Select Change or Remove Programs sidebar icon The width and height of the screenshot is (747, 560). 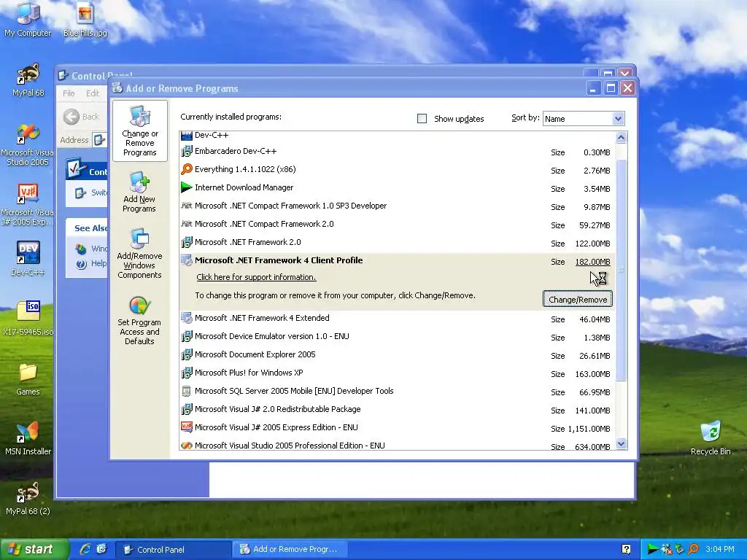pyautogui.click(x=139, y=131)
